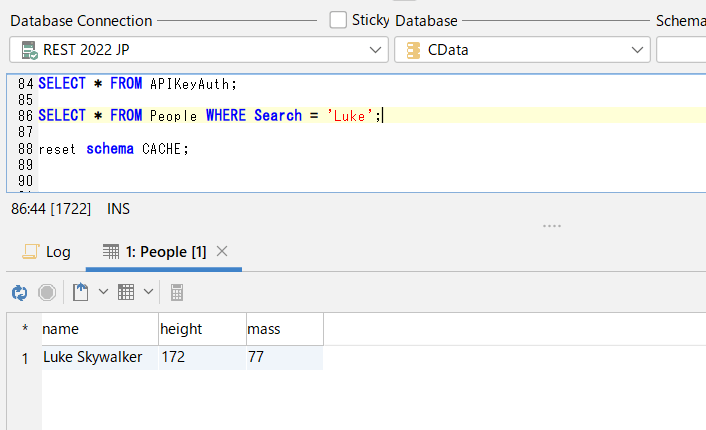Click the mass column header
This screenshot has width=706, height=430.
click(x=285, y=329)
